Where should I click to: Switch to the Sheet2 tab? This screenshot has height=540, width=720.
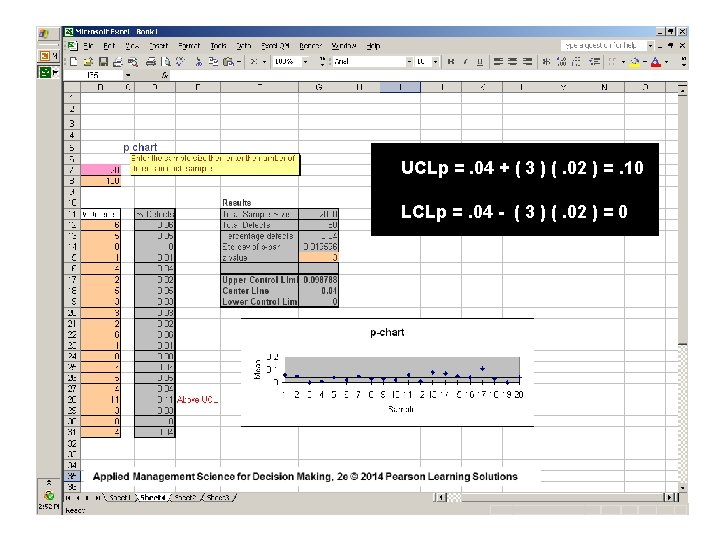186,497
